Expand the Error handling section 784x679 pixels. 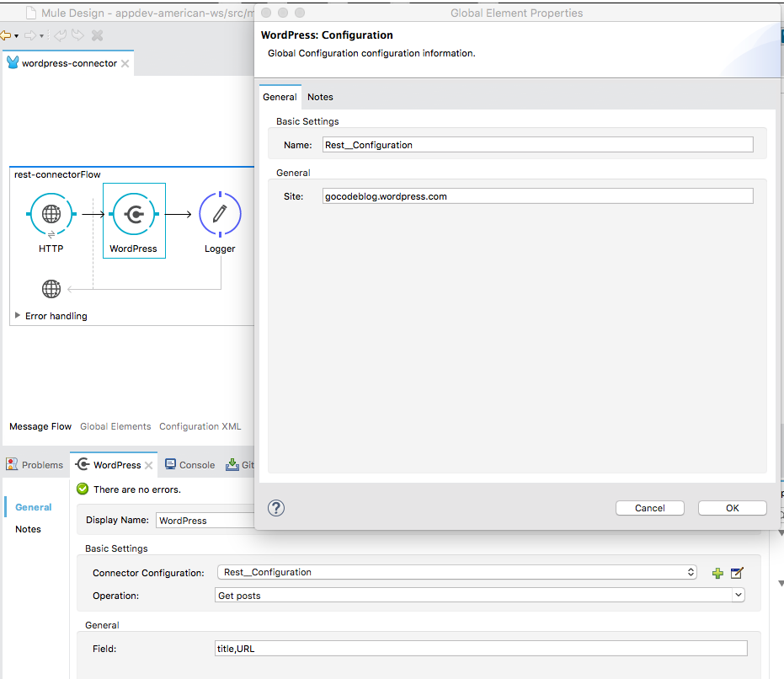point(19,316)
